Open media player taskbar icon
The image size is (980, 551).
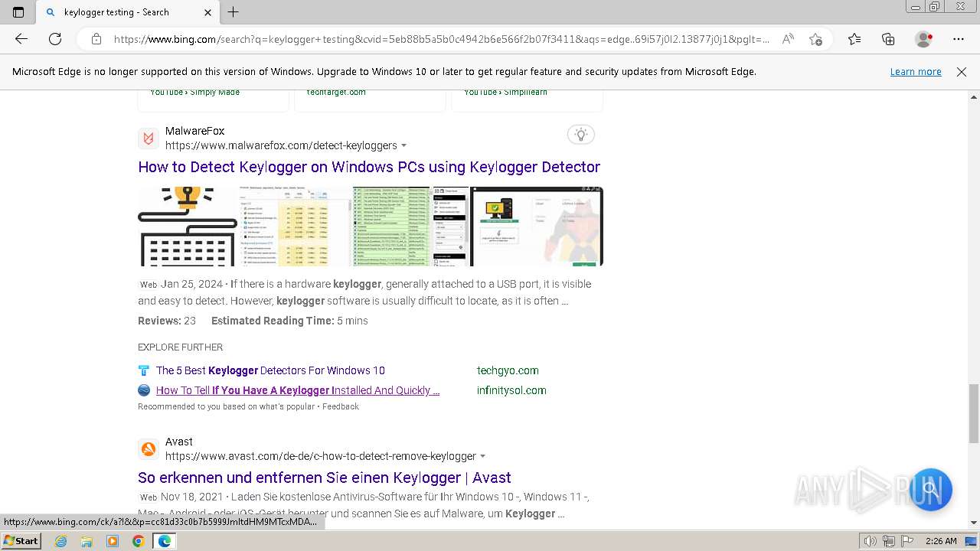[113, 541]
